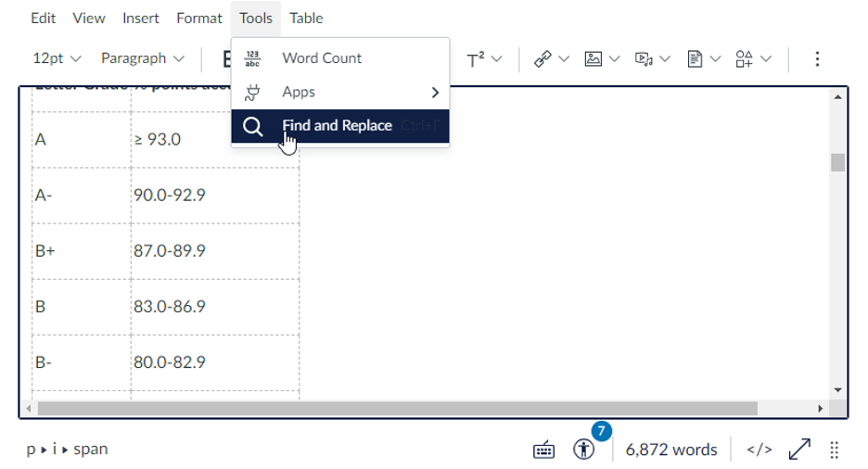Screen dimensions: 868x469
Task: Open the Paragraph style dropdown
Action: pyautogui.click(x=142, y=58)
